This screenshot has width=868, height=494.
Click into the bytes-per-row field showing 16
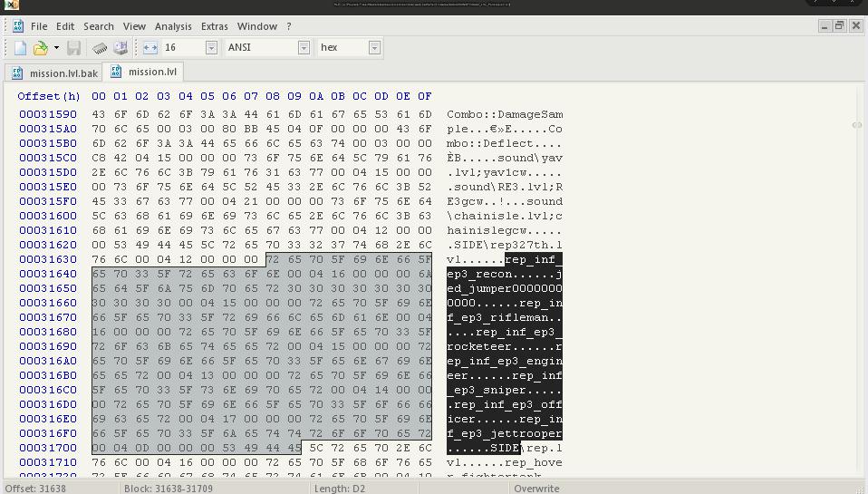click(x=184, y=48)
